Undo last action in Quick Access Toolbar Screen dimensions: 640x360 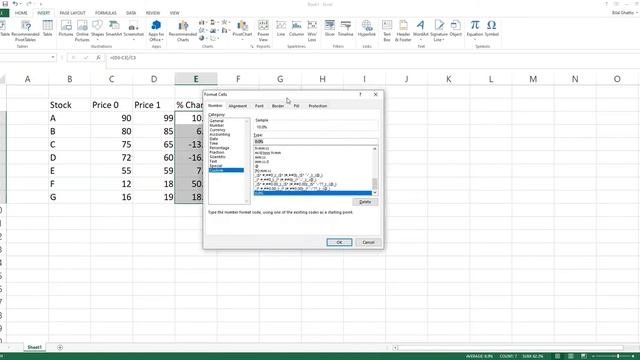[x=15, y=4]
